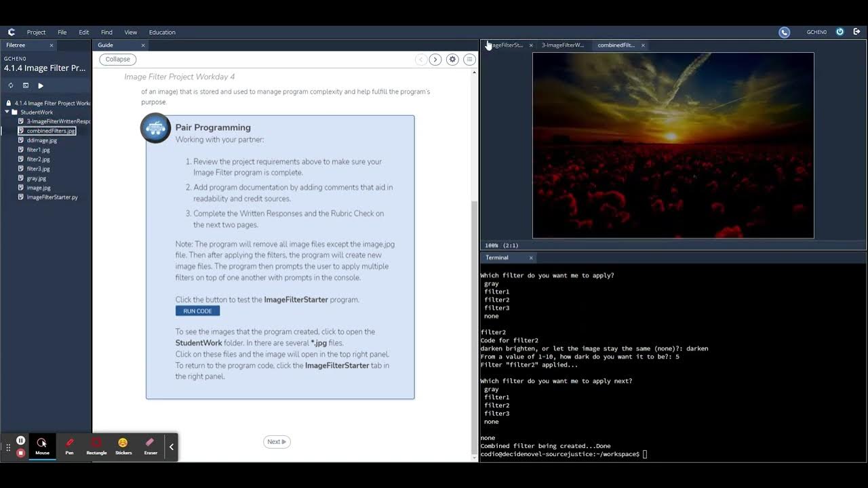The height and width of the screenshot is (488, 868).
Task: Click the terminal command prompt line
Action: coord(564,454)
